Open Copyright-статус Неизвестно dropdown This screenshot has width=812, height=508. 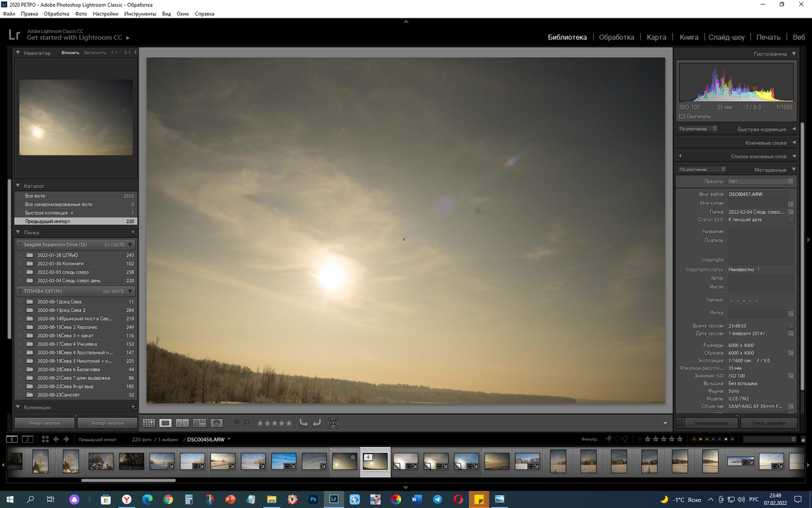tap(743, 270)
